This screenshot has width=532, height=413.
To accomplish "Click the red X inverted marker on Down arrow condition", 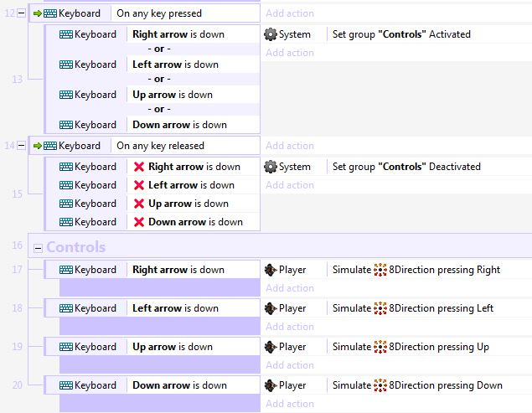I will (x=139, y=222).
